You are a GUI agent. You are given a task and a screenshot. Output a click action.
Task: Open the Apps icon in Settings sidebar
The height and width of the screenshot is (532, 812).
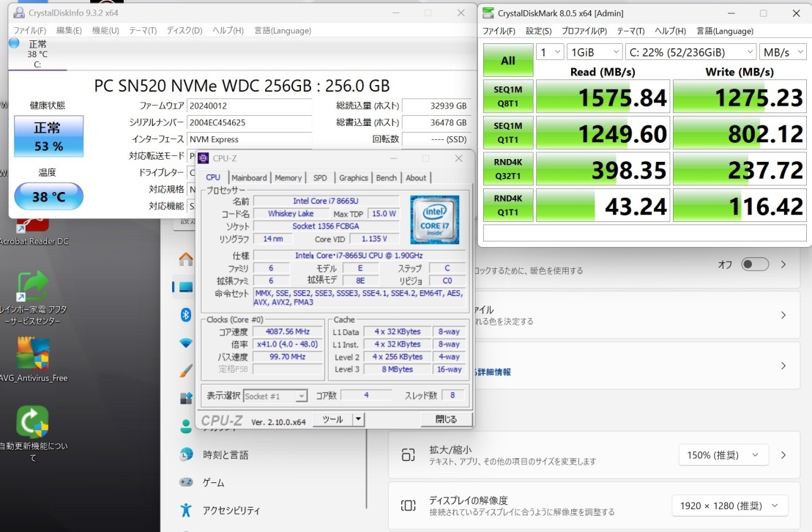point(185,398)
